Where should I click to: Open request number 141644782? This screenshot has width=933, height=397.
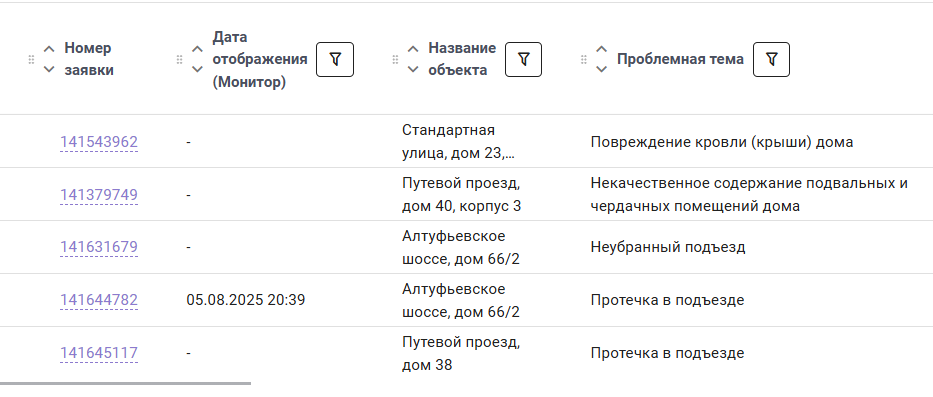pos(99,300)
